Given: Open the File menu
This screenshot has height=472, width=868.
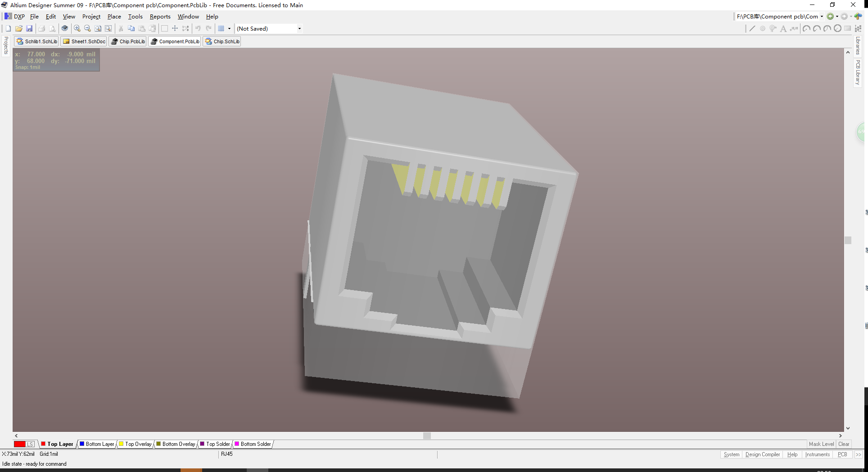Looking at the screenshot, I should 35,17.
